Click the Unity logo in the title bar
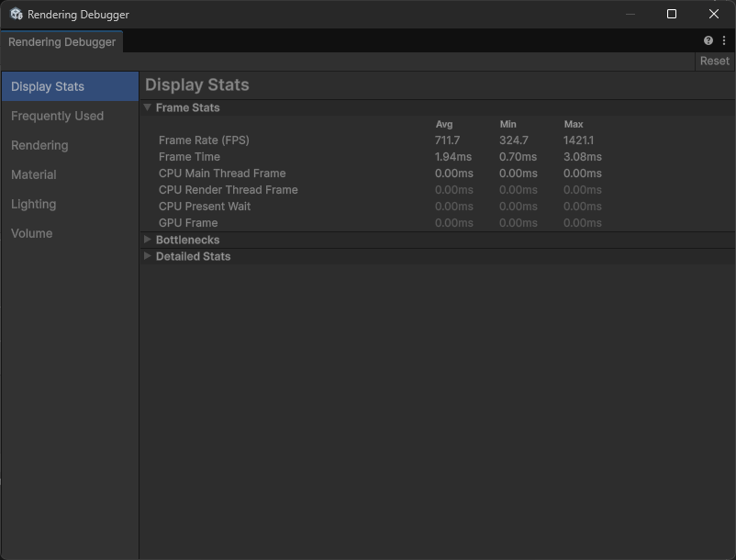 coord(16,15)
